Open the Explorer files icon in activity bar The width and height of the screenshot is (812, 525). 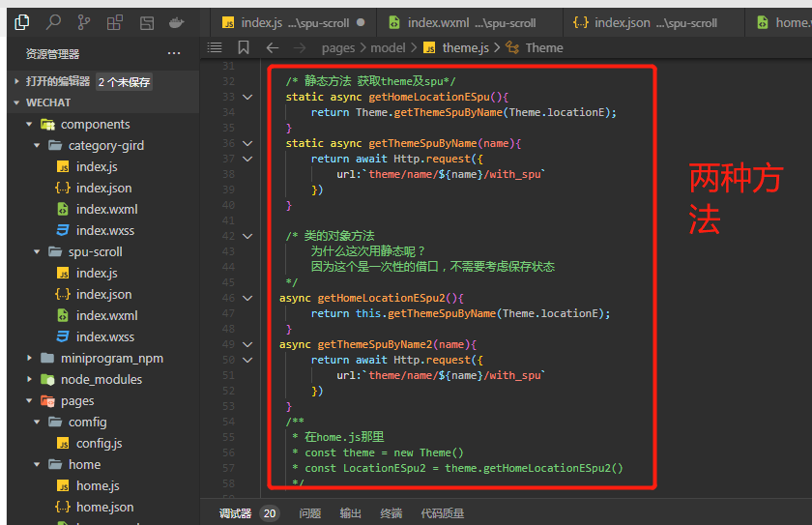22,21
